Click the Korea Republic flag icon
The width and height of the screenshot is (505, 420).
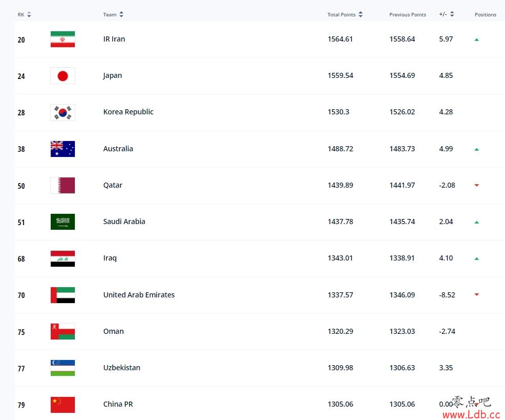[x=63, y=112]
